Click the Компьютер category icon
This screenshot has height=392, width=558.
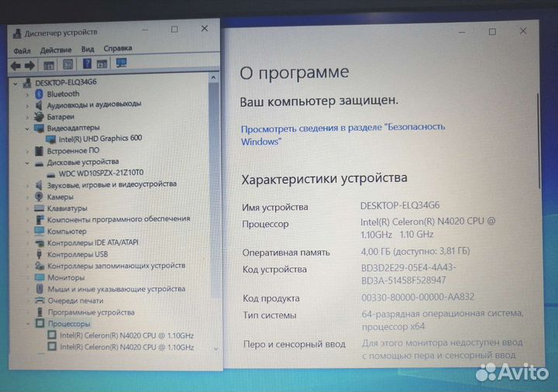click(40, 231)
